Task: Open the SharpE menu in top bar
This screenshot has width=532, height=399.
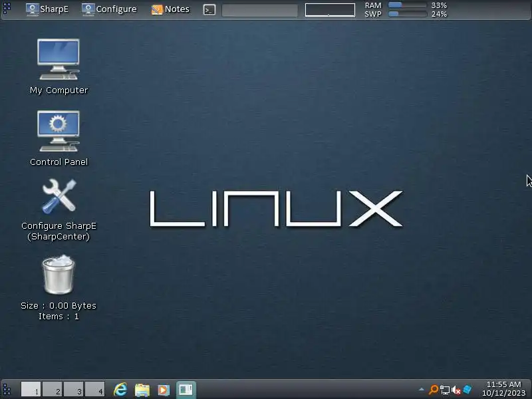Action: [x=47, y=9]
